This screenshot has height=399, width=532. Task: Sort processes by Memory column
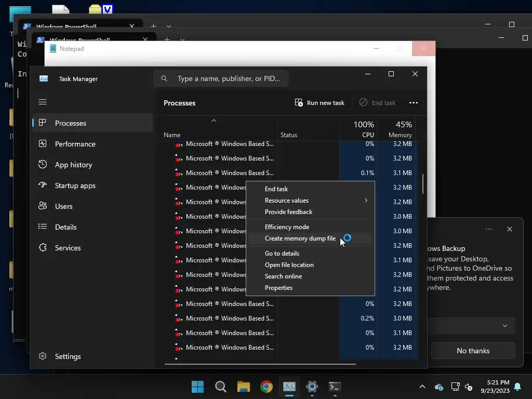(x=396, y=129)
